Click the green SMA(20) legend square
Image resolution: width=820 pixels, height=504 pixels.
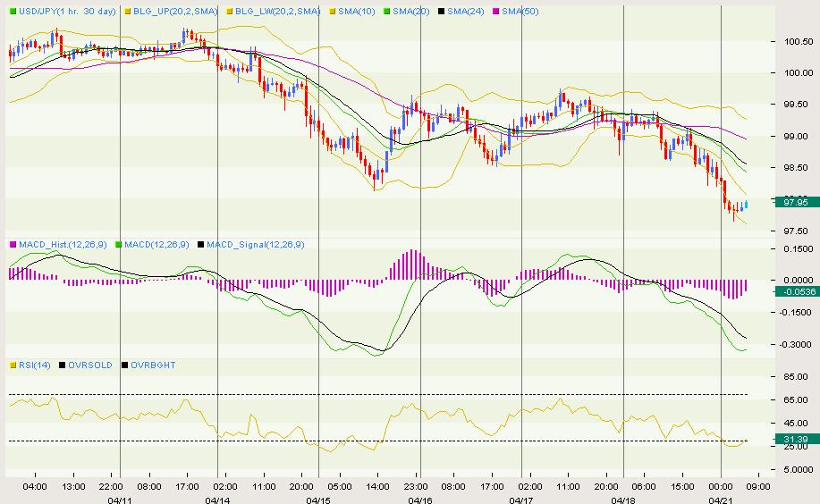[387, 11]
